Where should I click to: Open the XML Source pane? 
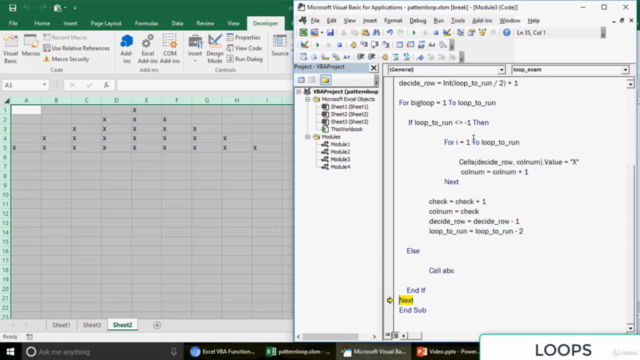pos(280,46)
